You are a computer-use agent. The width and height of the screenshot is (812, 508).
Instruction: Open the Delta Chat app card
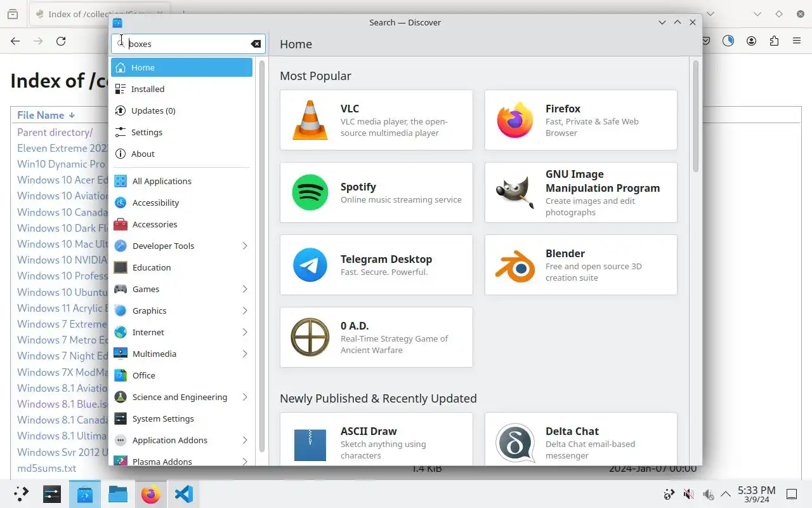(581, 439)
